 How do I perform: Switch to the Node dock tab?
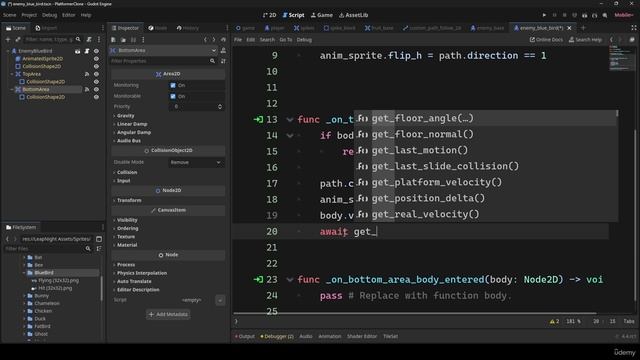158,28
